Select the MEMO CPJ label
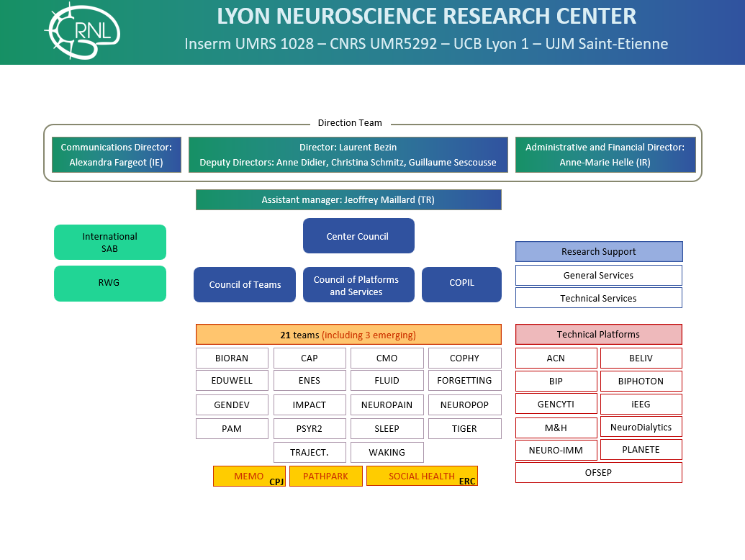Image resolution: width=745 pixels, height=560 pixels. 249,476
